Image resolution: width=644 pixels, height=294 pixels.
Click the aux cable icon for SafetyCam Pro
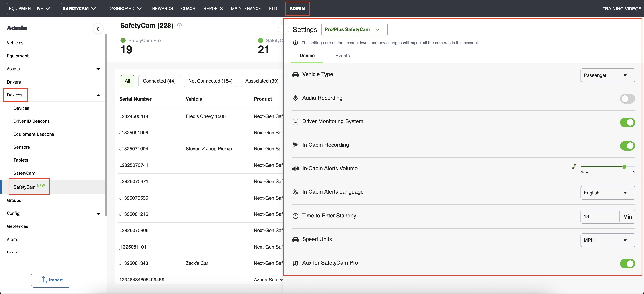(295, 263)
